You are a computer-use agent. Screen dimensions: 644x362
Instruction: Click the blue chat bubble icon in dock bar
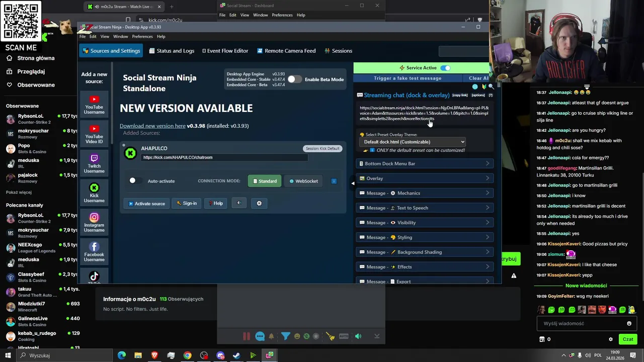(260, 336)
